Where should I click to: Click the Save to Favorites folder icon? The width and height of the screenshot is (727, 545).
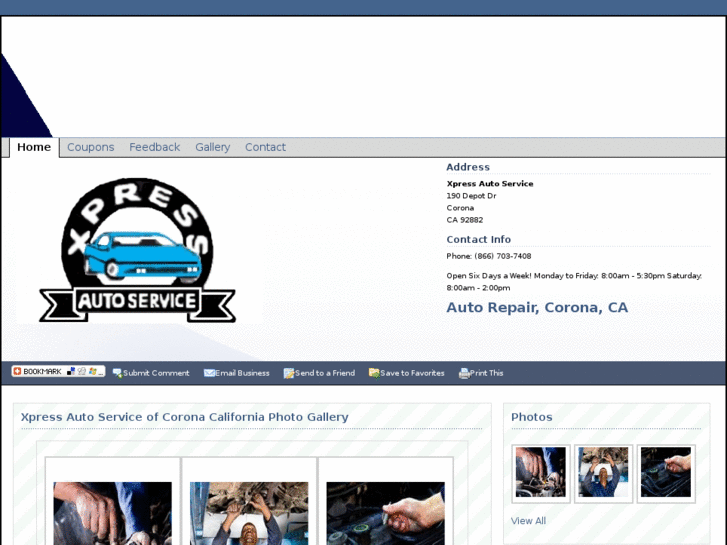374,373
